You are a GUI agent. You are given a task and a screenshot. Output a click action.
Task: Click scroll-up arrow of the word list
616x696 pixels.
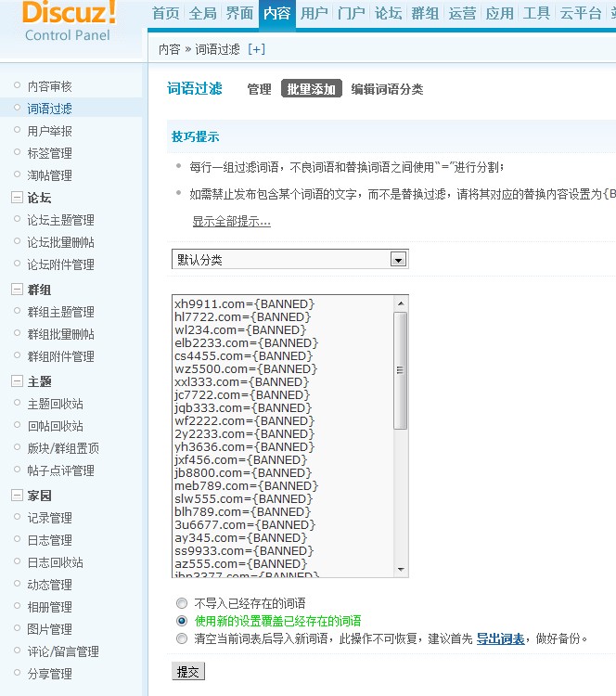401,303
